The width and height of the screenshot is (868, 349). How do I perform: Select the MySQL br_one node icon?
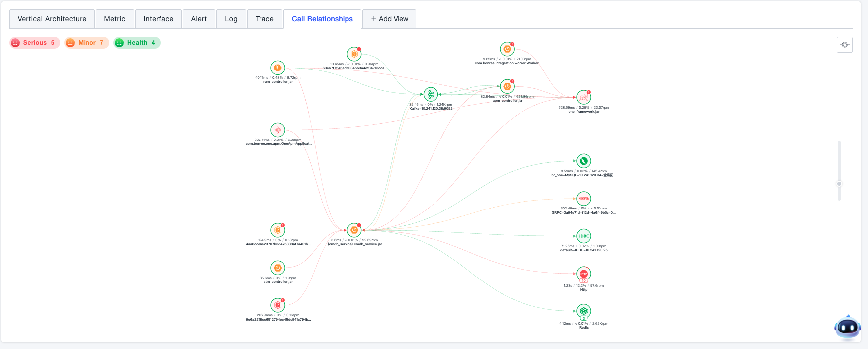(584, 161)
